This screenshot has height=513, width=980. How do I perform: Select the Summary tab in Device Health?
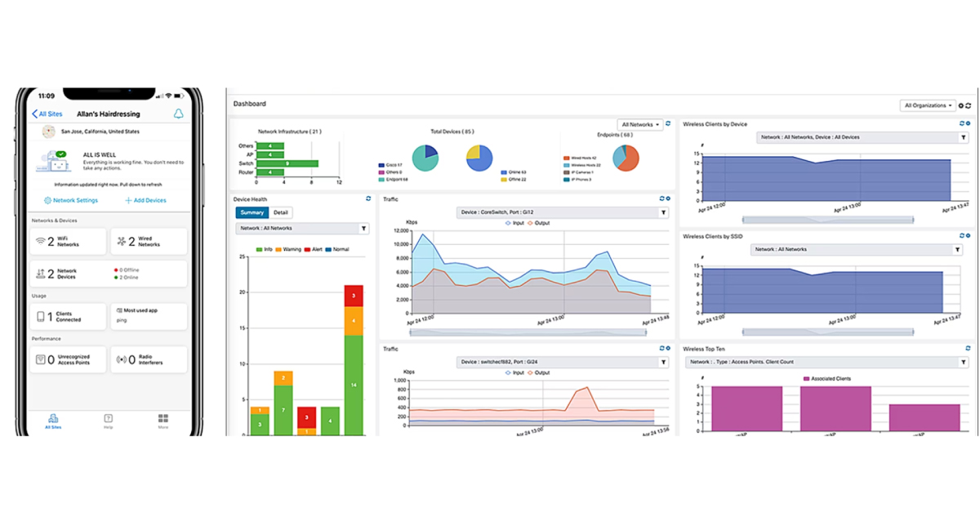[252, 212]
